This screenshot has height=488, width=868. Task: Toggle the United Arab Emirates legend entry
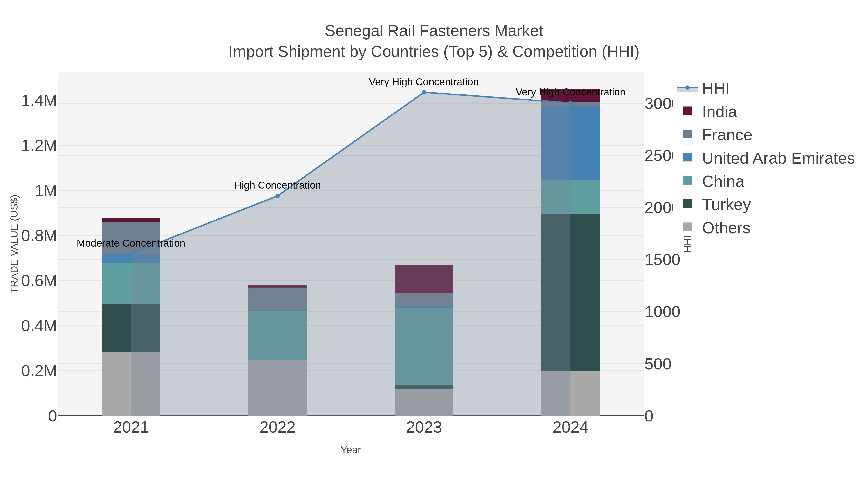pyautogui.click(x=769, y=158)
